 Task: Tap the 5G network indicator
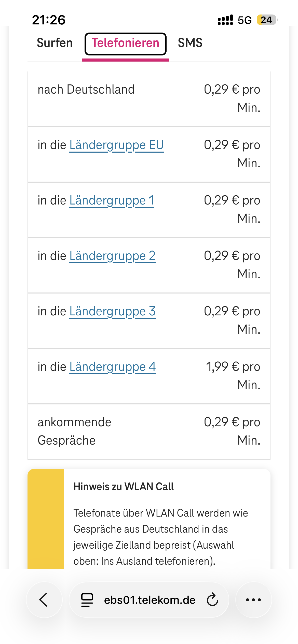click(245, 20)
